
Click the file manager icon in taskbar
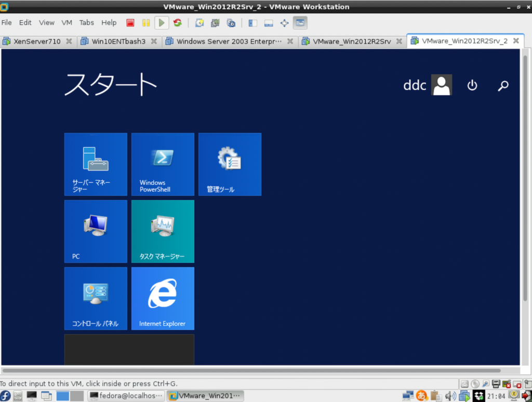[x=18, y=396]
